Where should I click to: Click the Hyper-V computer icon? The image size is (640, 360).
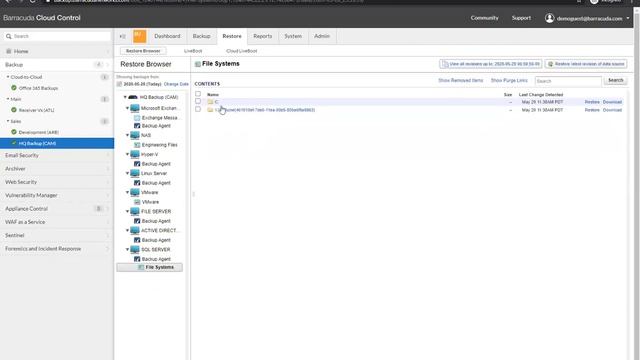(135, 154)
